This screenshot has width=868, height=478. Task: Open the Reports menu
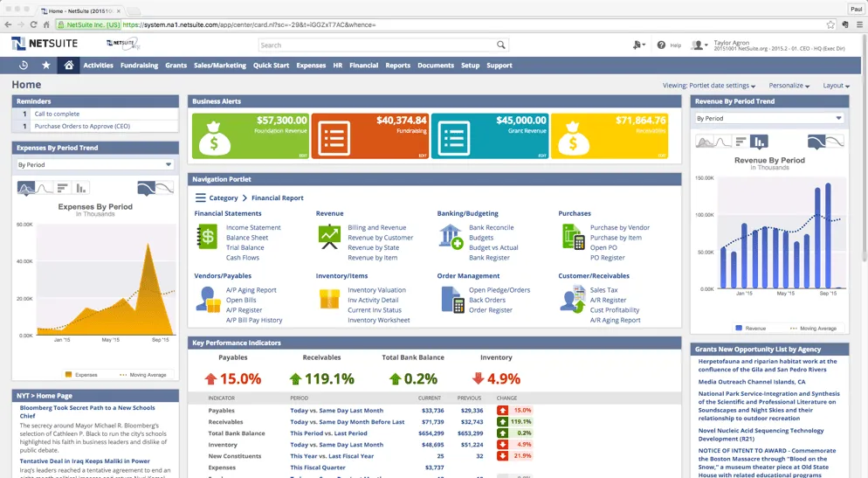pos(397,66)
